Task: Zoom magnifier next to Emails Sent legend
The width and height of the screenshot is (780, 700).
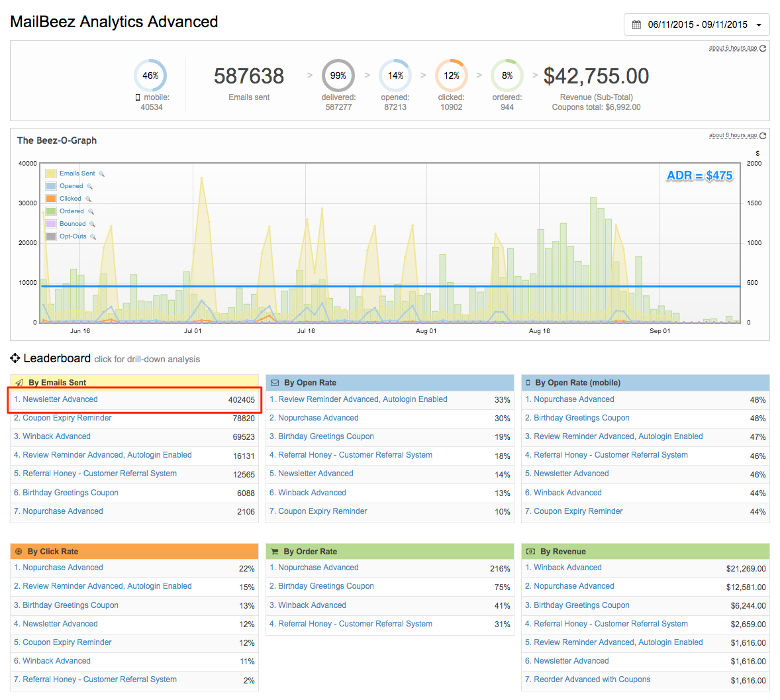Action: [x=101, y=174]
